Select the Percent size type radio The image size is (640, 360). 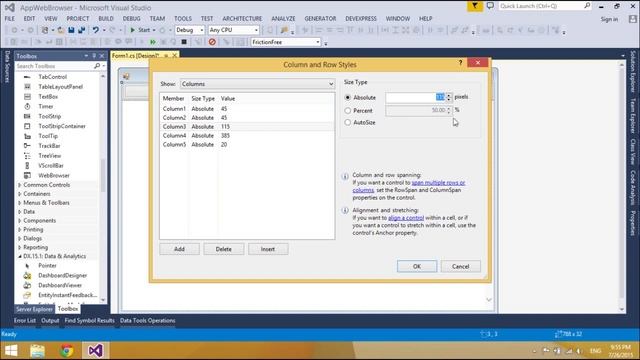348,111
